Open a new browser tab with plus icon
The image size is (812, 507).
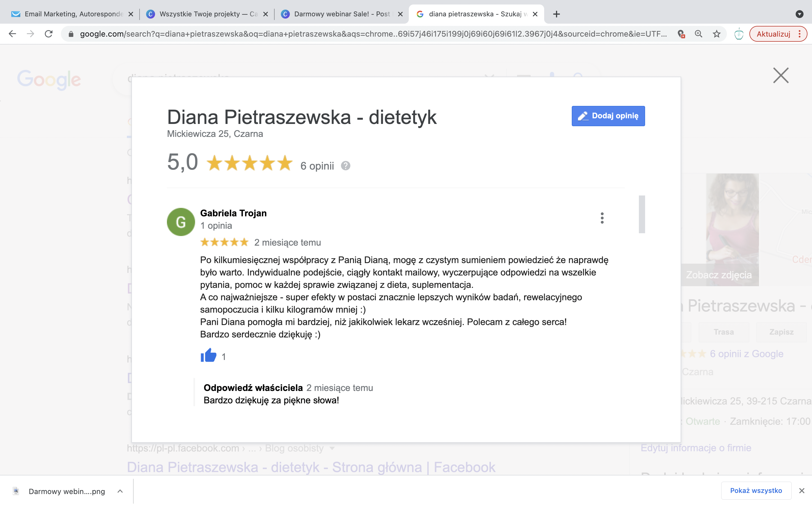[x=556, y=14]
